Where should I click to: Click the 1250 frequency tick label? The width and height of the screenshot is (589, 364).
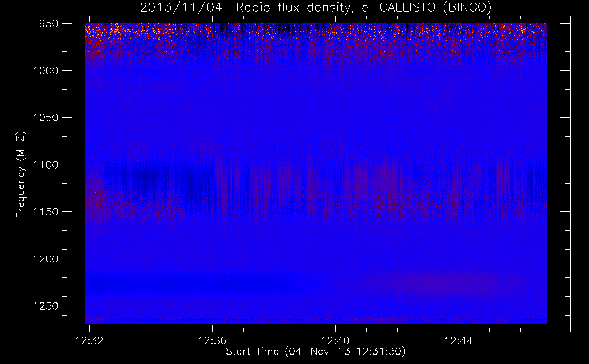click(46, 306)
